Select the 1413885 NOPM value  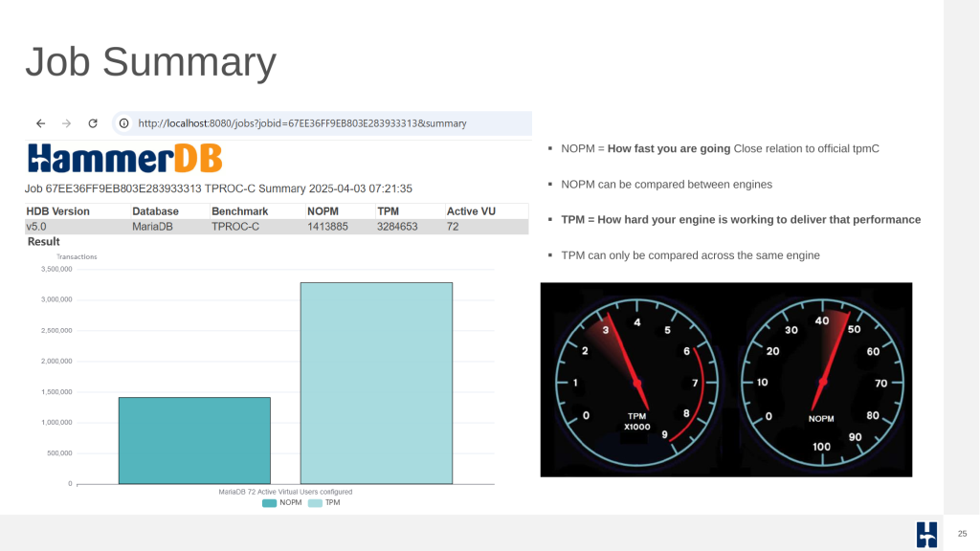pos(327,227)
